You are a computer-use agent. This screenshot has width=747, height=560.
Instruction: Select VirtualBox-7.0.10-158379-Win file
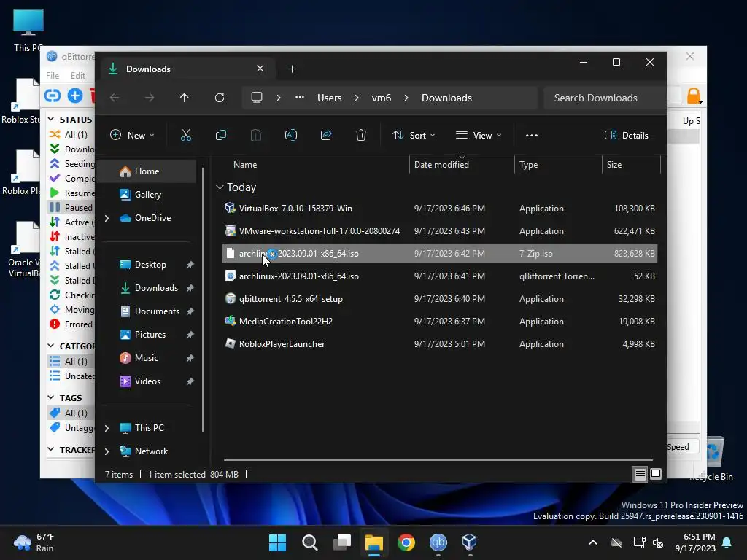click(440, 208)
